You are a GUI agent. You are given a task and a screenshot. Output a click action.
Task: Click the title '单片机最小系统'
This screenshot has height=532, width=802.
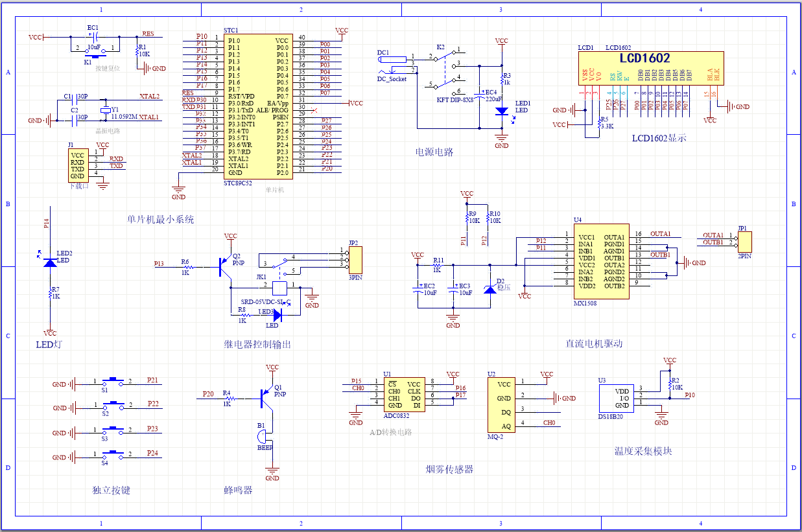tap(160, 220)
